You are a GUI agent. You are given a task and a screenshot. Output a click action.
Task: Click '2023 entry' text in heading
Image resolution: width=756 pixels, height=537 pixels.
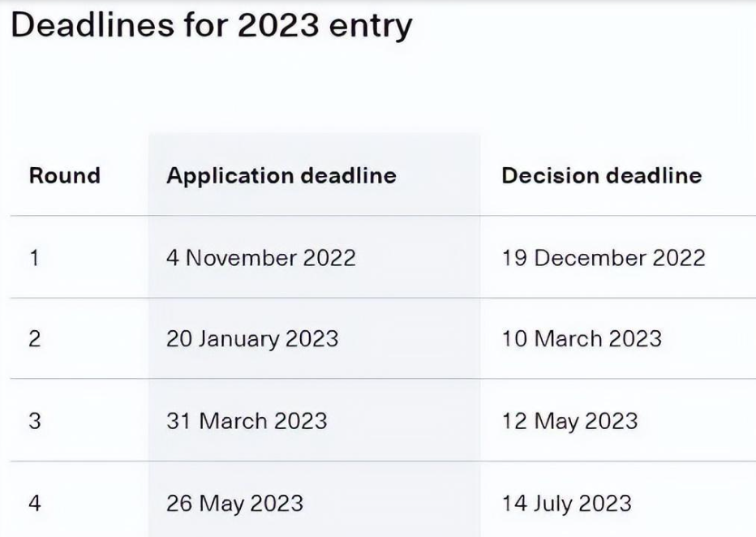(x=323, y=24)
